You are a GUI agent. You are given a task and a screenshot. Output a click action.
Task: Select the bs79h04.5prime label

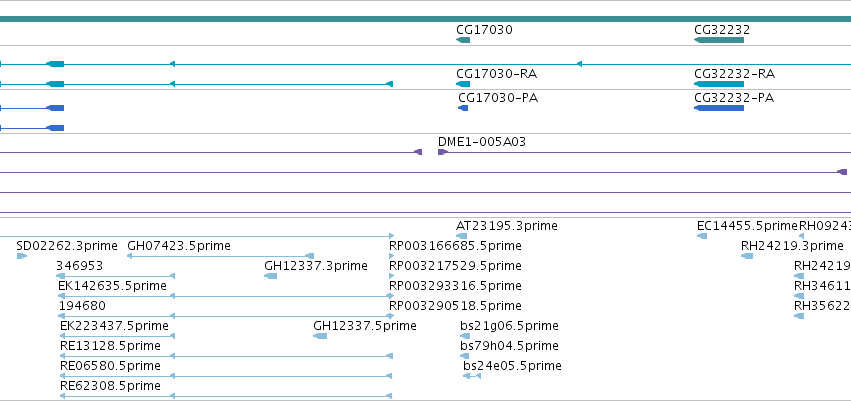[509, 346]
